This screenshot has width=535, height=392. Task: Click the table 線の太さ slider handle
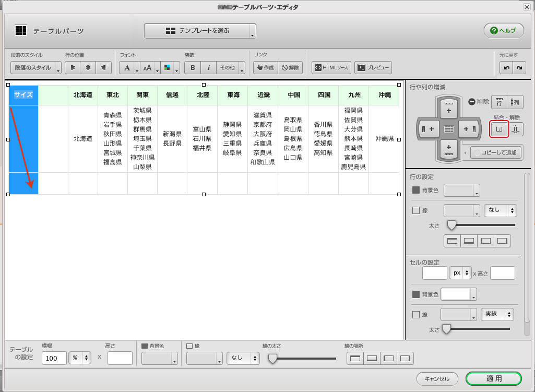point(272,359)
